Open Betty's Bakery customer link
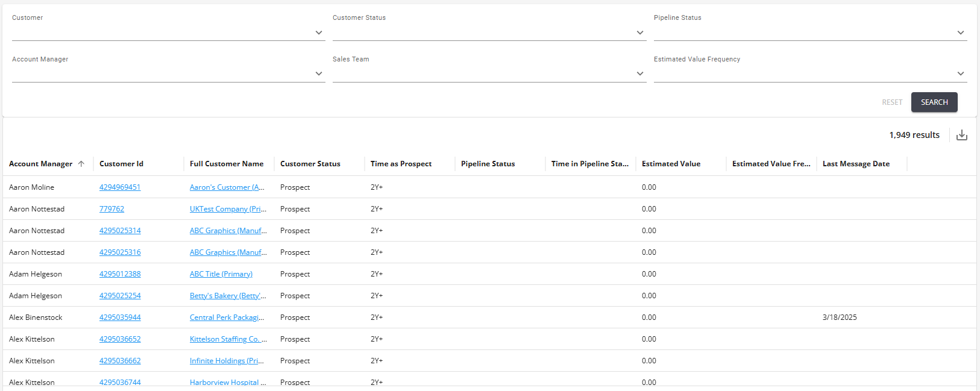The width and height of the screenshot is (980, 391). coord(228,296)
